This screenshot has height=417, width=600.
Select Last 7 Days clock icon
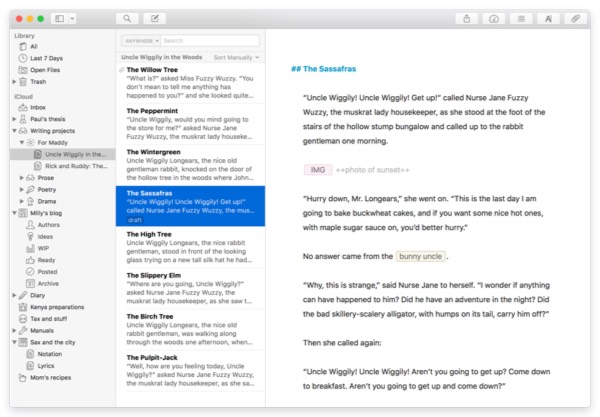[x=23, y=58]
